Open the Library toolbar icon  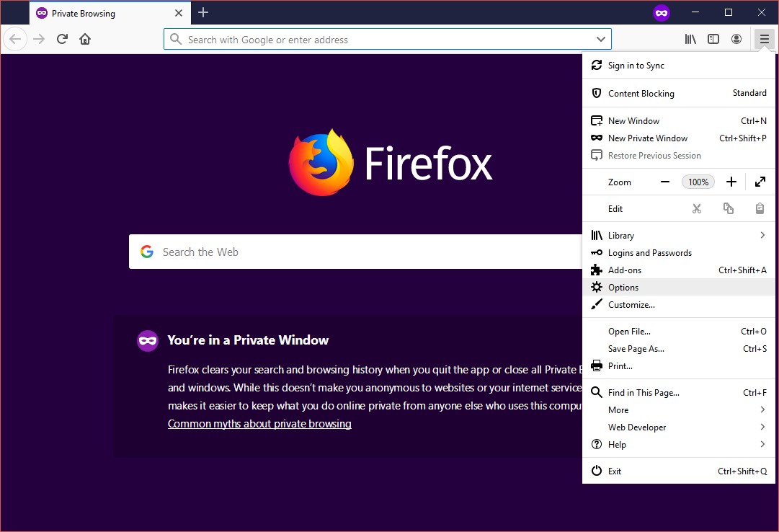(690, 39)
